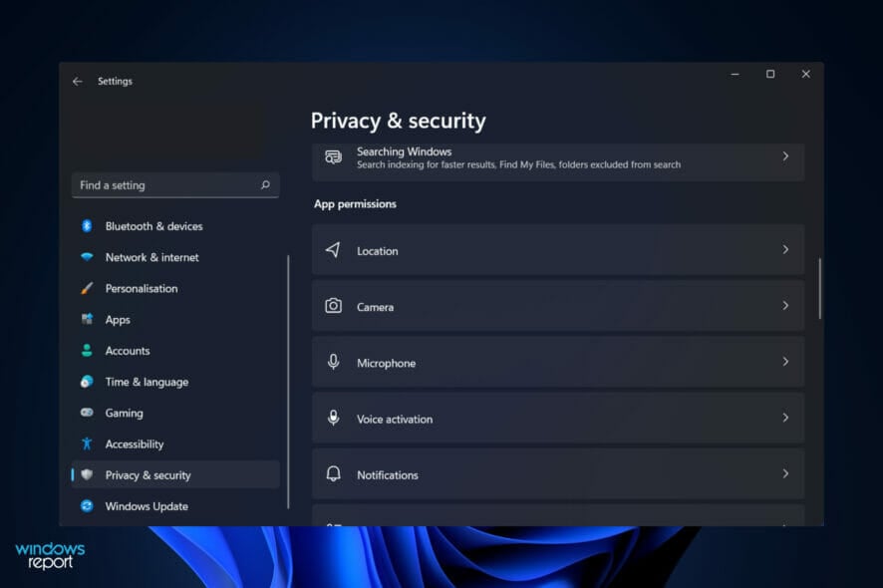
Task: Select the Camera icon on its row
Action: coord(333,306)
